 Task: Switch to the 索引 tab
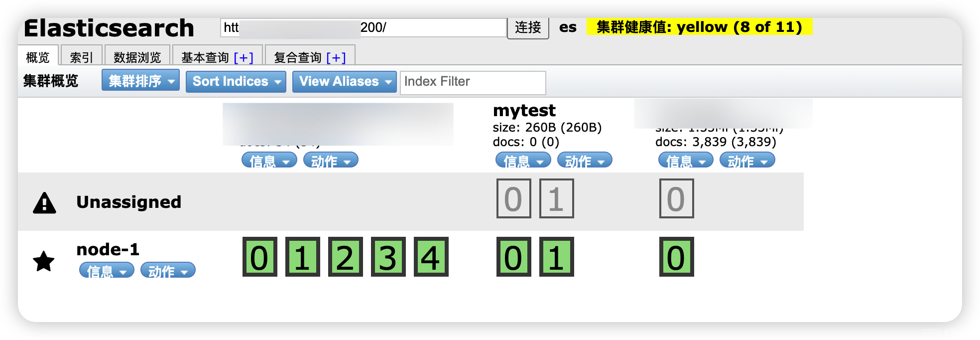[x=82, y=56]
